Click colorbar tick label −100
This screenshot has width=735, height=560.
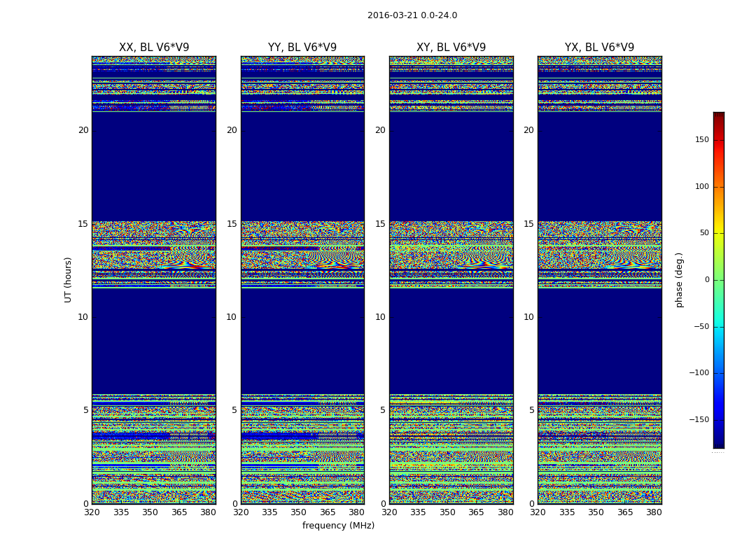(x=699, y=373)
